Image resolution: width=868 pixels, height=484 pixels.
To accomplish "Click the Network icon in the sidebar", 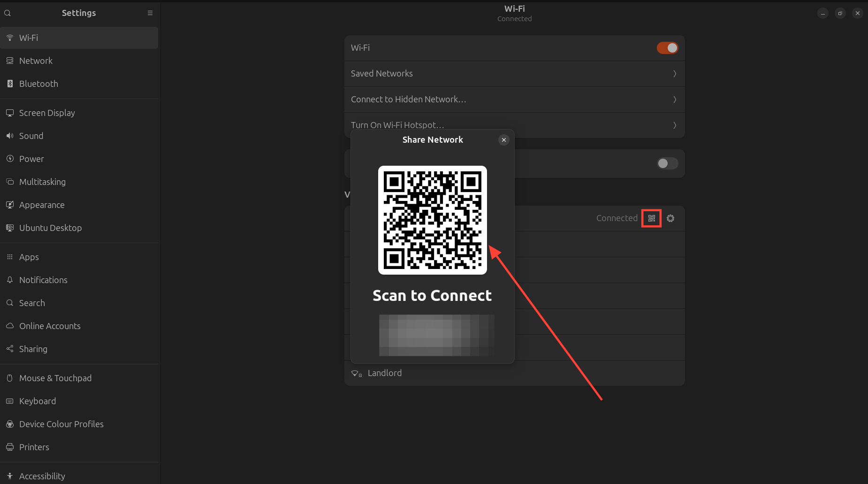I will (x=10, y=61).
